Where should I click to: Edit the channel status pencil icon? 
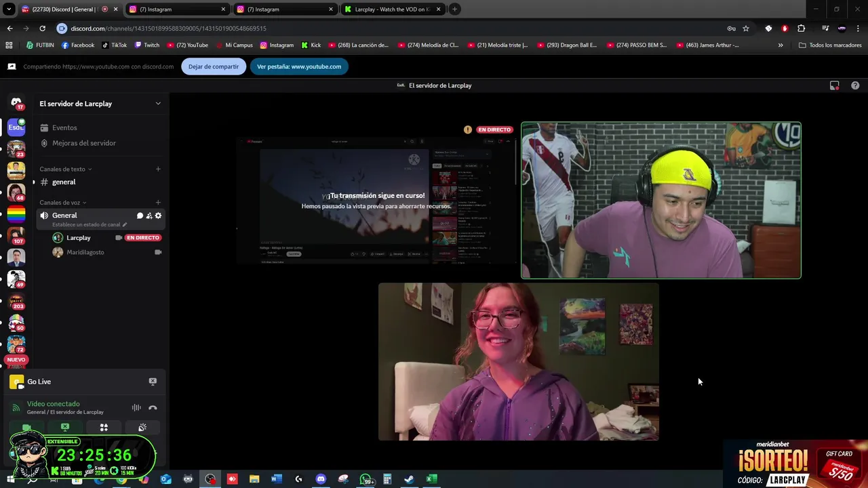click(125, 224)
